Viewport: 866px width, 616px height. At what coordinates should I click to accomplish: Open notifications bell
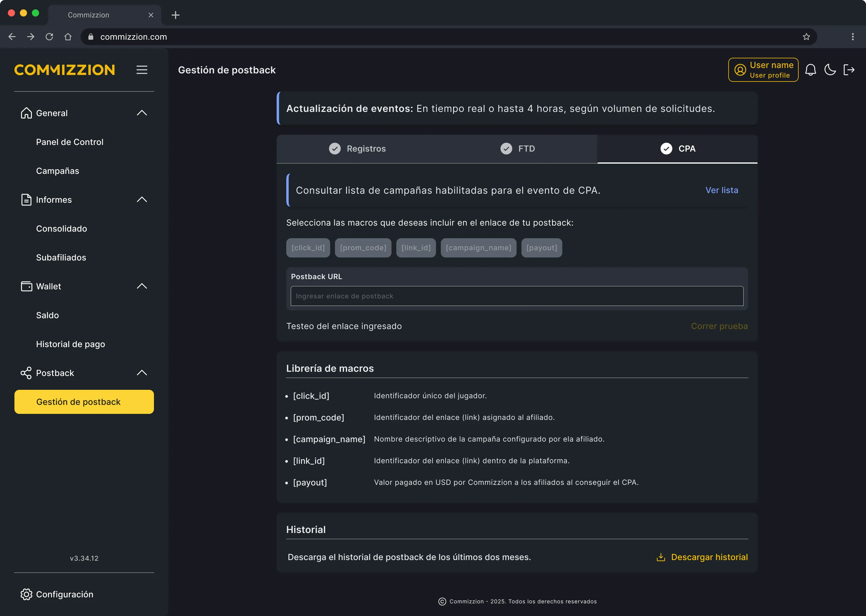[x=811, y=70]
